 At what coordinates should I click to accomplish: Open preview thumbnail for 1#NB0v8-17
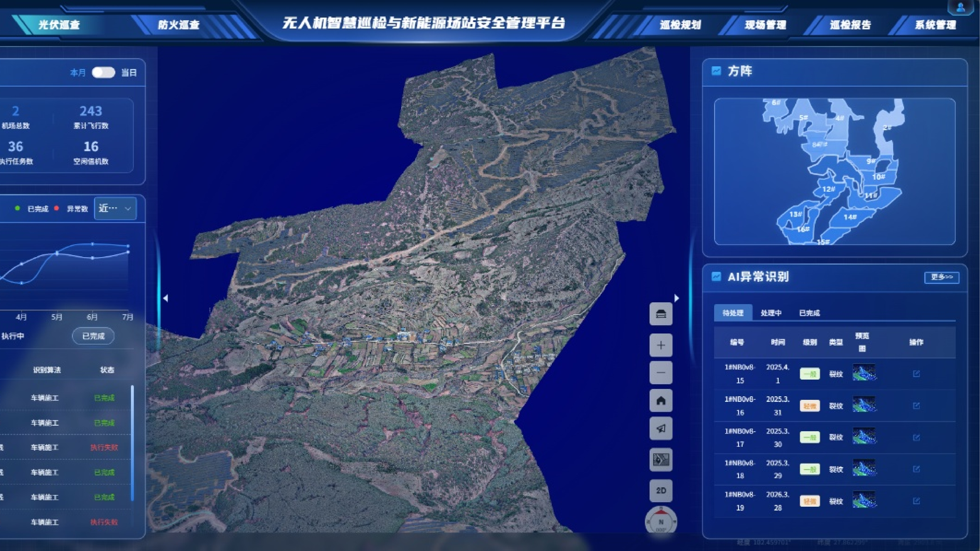click(x=864, y=436)
